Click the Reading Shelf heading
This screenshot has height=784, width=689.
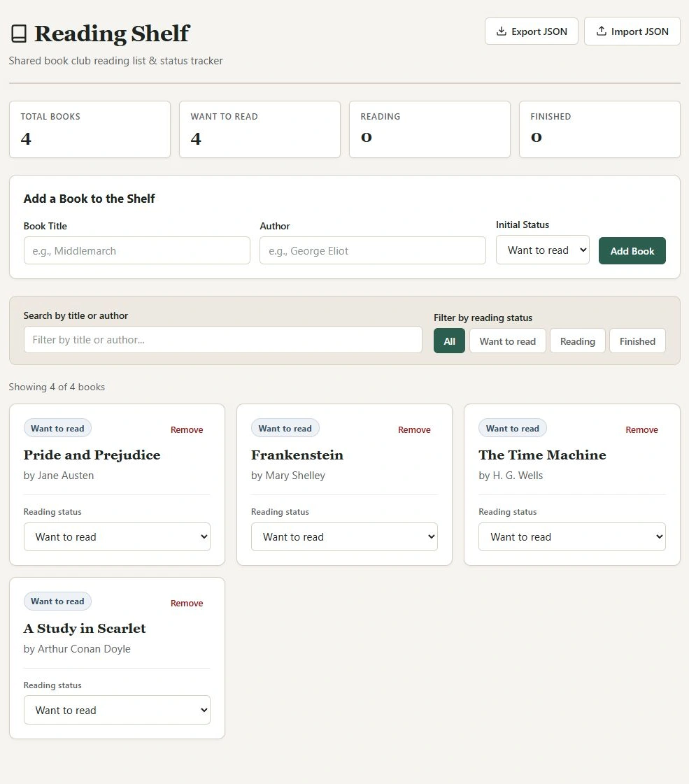(x=111, y=34)
